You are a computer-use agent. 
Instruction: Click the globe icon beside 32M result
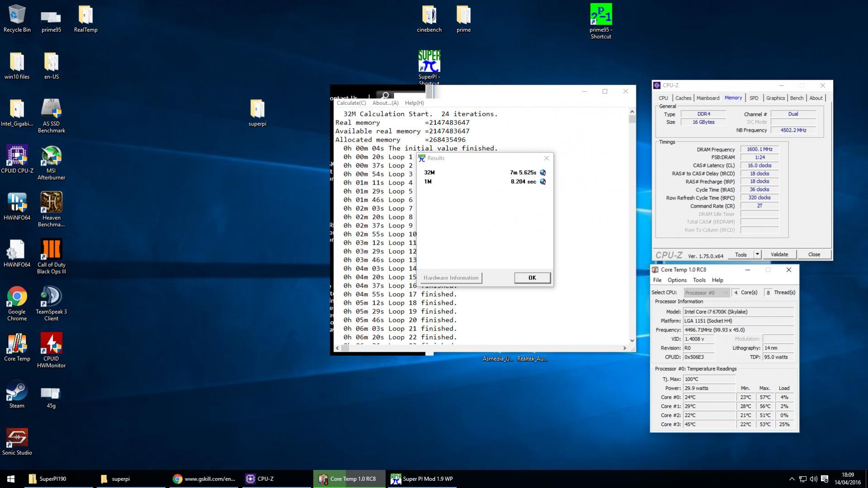point(543,173)
